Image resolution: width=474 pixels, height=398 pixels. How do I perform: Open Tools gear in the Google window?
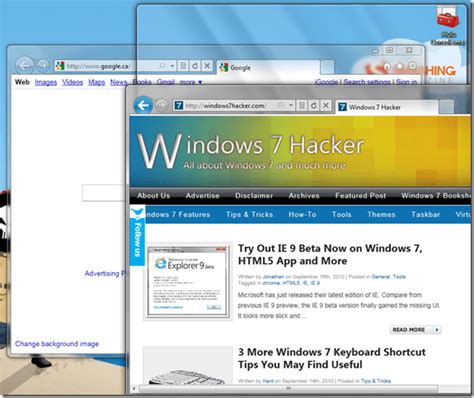tap(412, 66)
